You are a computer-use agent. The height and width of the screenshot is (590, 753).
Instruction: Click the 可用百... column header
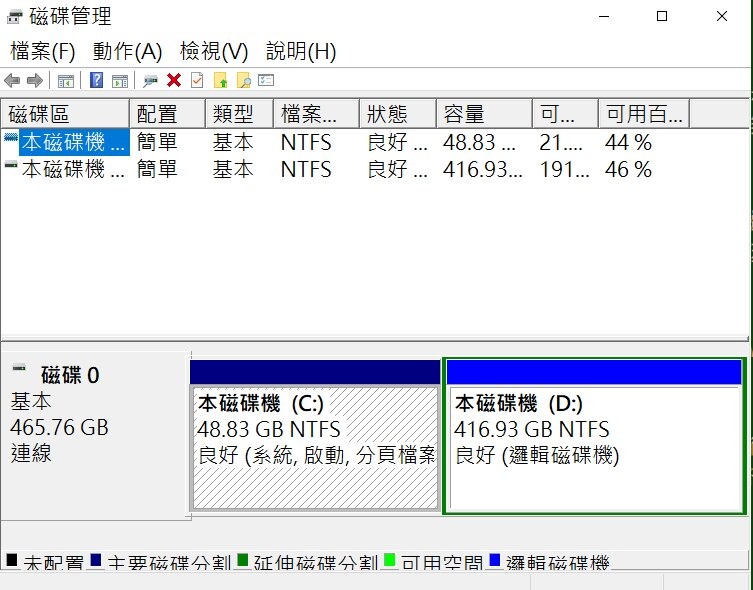pos(644,114)
